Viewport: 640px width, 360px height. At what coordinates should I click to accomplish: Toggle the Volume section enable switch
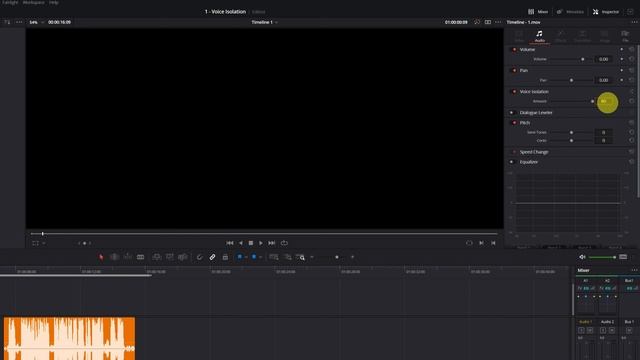514,49
